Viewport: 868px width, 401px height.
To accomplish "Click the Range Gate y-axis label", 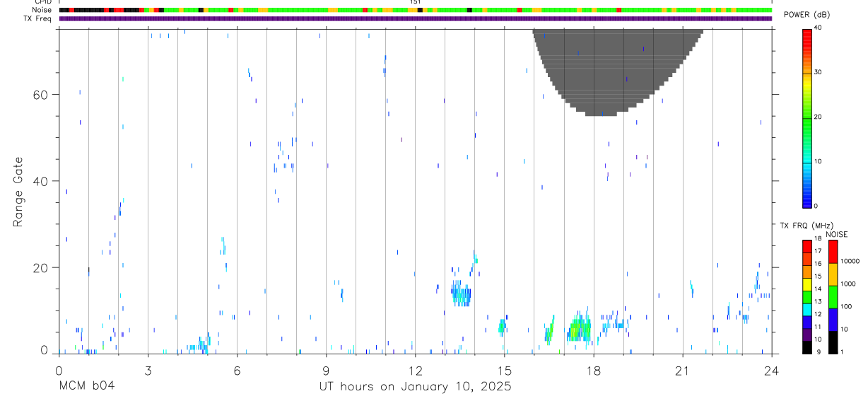I will (x=18, y=191).
